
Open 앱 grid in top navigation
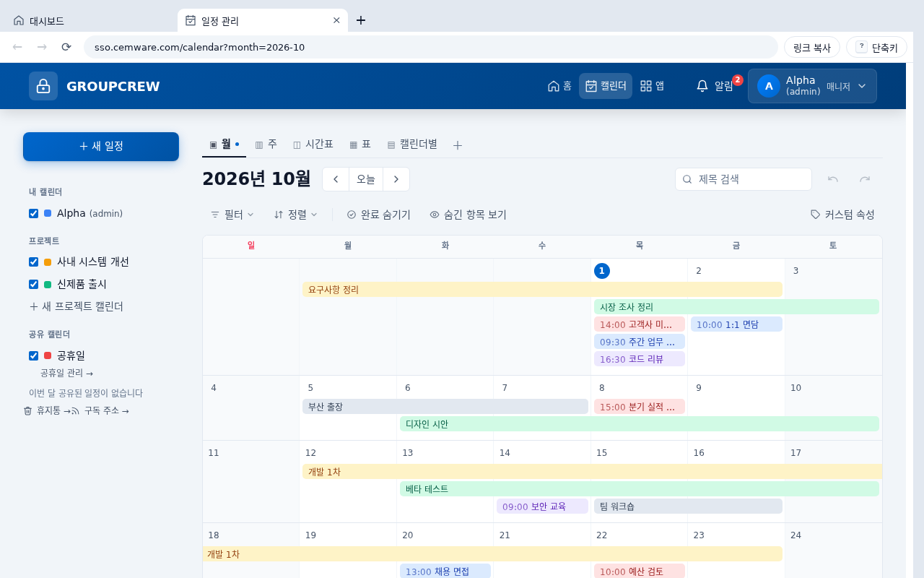[652, 86]
